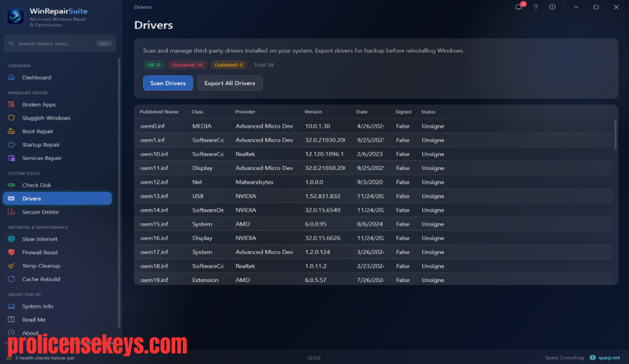Sort by the Class column header
Screen dimensions: 629x364
pos(197,112)
